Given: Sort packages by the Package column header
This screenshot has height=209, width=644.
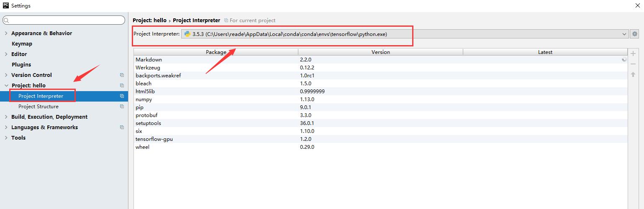Looking at the screenshot, I should [216, 52].
